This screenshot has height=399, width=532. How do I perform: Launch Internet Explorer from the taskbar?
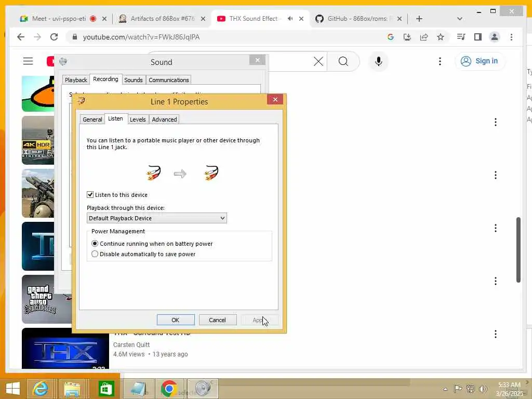point(40,389)
